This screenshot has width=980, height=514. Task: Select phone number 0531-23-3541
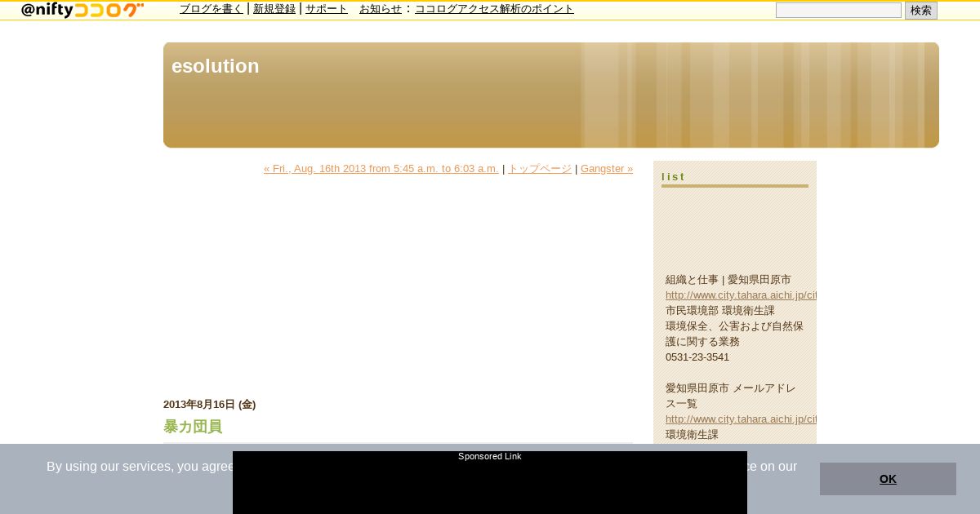pos(697,357)
